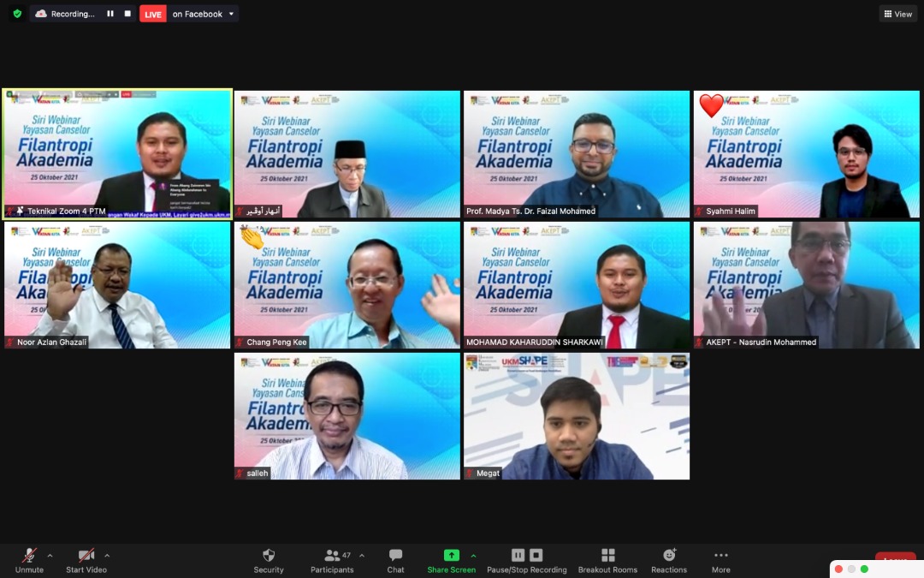
Task: Expand the Share Screen options arrow
Action: [473, 555]
